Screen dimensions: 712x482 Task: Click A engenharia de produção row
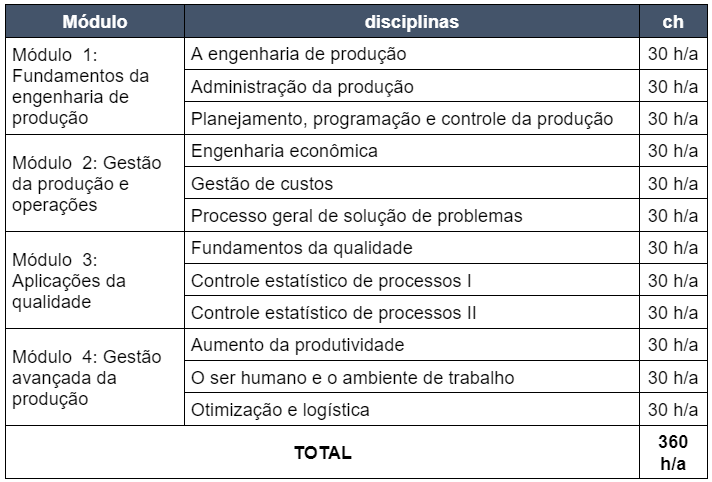click(x=412, y=54)
